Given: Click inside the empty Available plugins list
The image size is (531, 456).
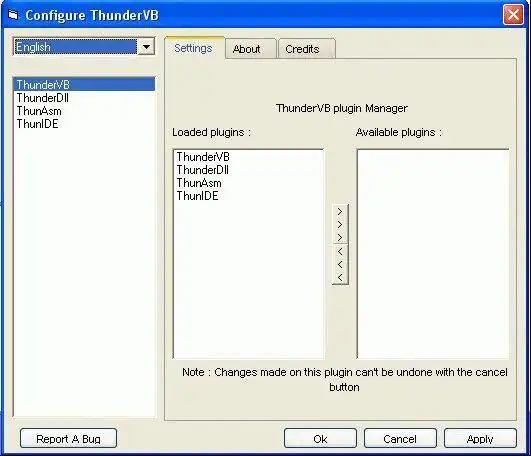Looking at the screenshot, I should 433,254.
